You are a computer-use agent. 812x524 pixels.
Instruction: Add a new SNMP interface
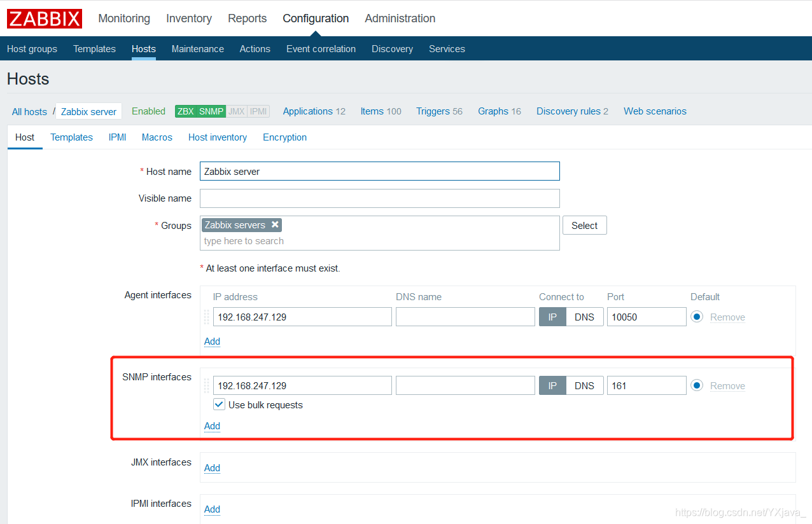tap(212, 426)
